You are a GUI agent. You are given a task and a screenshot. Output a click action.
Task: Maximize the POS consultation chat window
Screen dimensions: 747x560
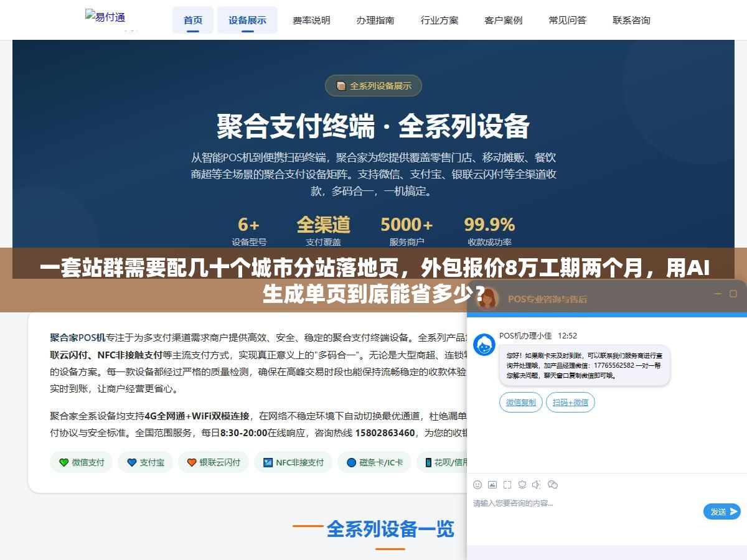tap(733, 294)
